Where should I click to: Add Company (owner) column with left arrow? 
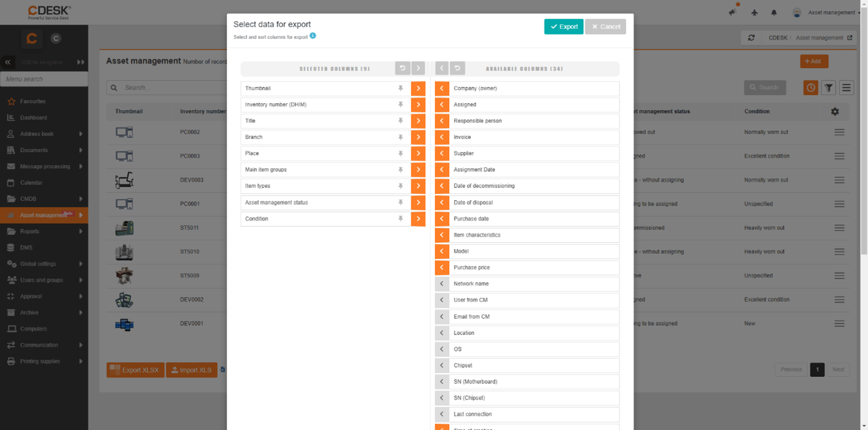pos(442,88)
